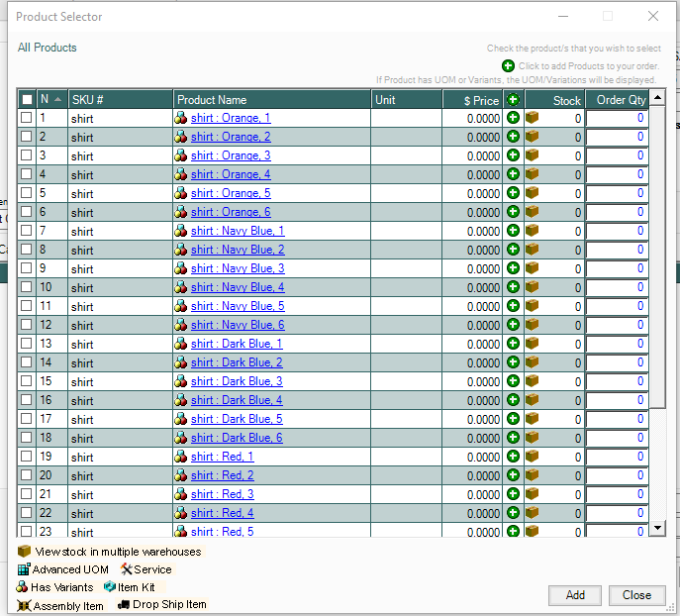Click green plus icon in row 7

point(513,231)
